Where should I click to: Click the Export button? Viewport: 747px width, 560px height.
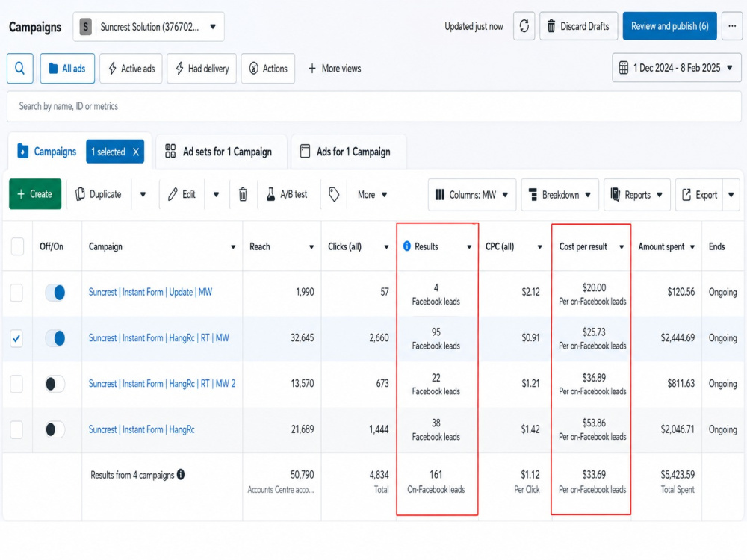[699, 195]
